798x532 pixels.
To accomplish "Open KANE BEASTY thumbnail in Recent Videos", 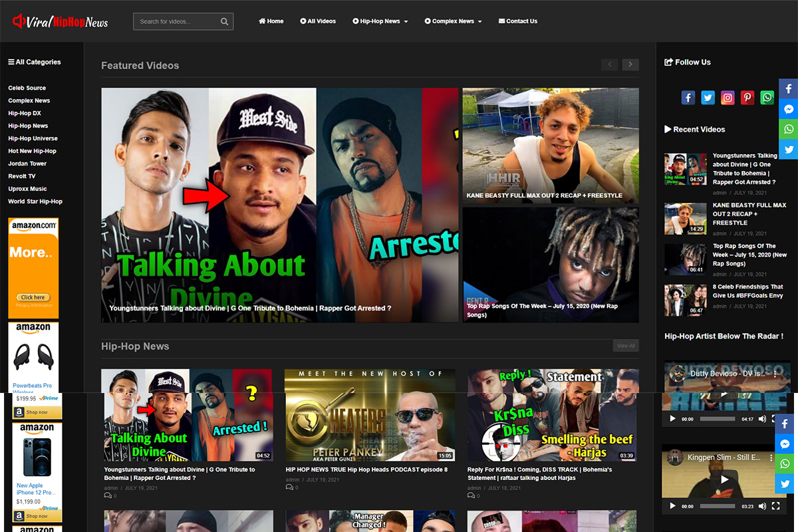I will click(x=685, y=219).
